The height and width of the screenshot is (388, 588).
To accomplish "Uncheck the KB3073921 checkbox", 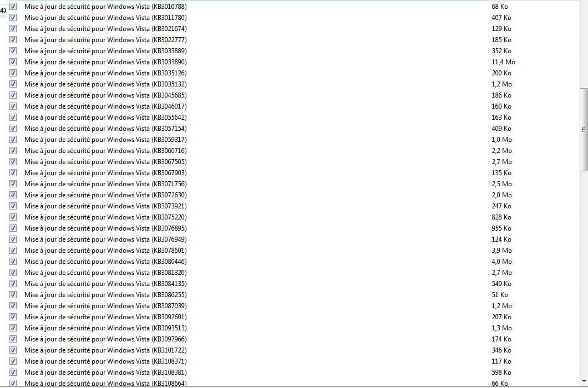I will pyautogui.click(x=13, y=206).
